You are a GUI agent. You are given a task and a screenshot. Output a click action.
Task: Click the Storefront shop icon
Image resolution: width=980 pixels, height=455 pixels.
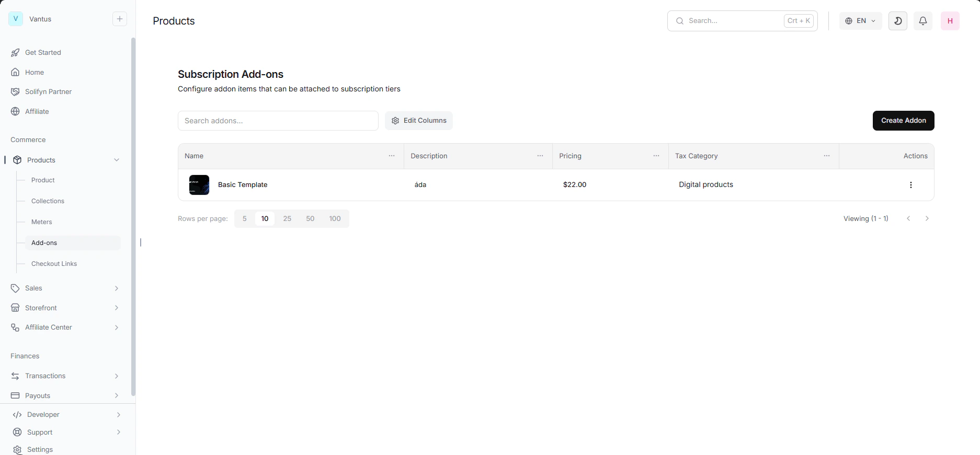tap(15, 308)
